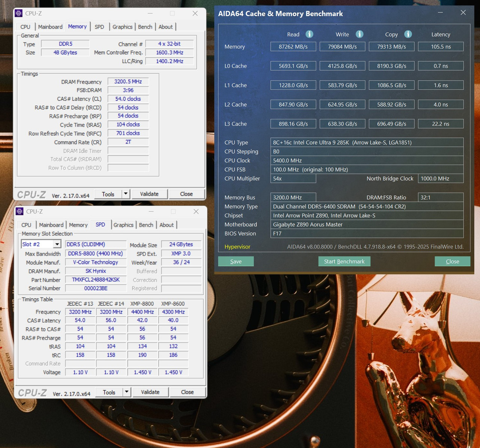The image size is (480, 448).
Task: Open the About tab in the CPU-Z Memory window
Action: pyautogui.click(x=166, y=27)
